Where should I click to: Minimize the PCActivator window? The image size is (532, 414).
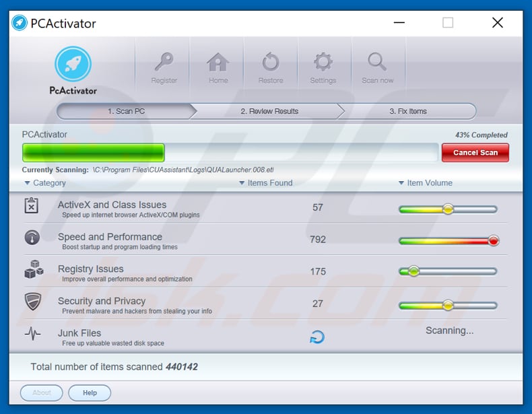[x=399, y=23]
